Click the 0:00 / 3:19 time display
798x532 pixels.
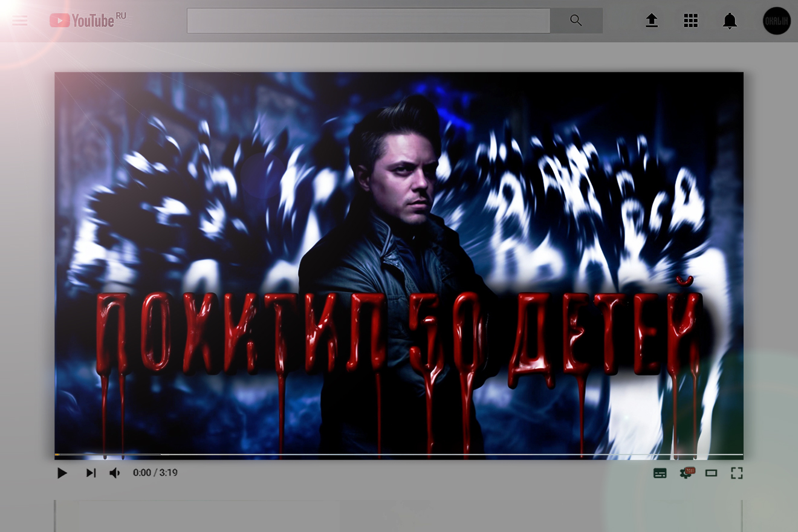(155, 473)
